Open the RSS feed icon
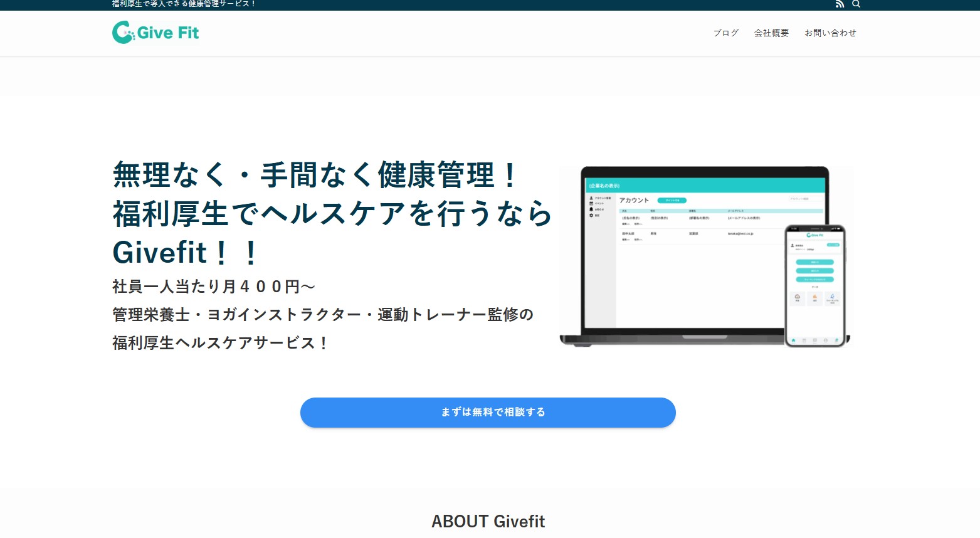980x538 pixels. 840,4
